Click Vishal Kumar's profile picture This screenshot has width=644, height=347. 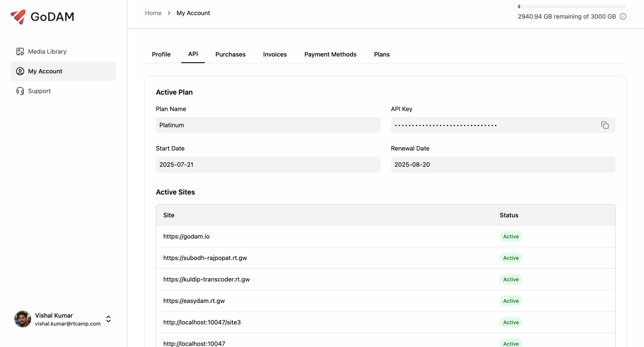point(22,319)
